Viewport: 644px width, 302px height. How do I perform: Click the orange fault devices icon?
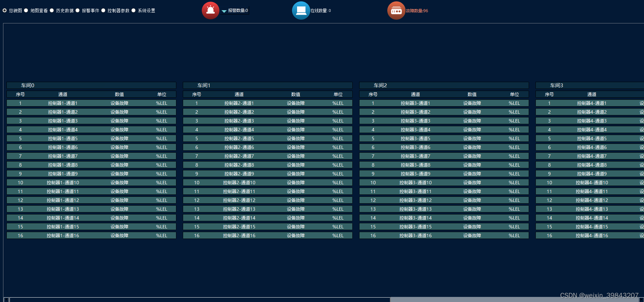point(396,11)
